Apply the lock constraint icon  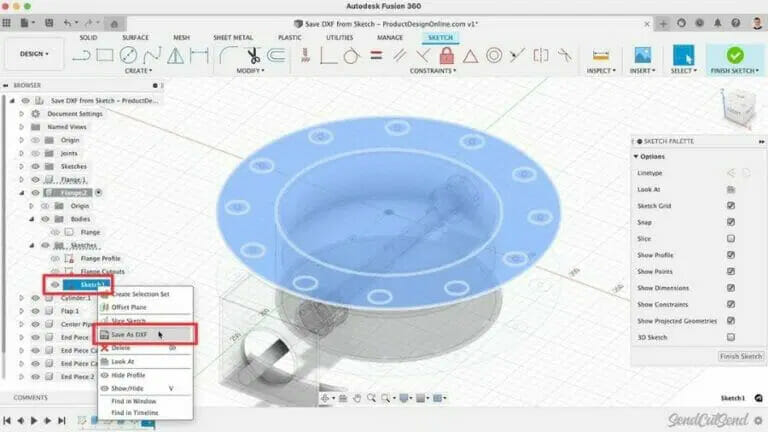click(x=446, y=56)
